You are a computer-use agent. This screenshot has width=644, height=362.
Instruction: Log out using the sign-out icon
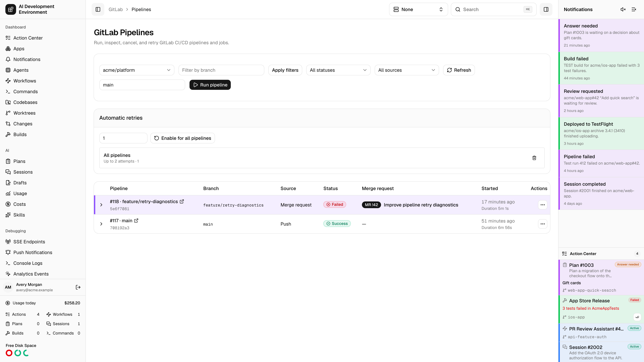coord(78,287)
